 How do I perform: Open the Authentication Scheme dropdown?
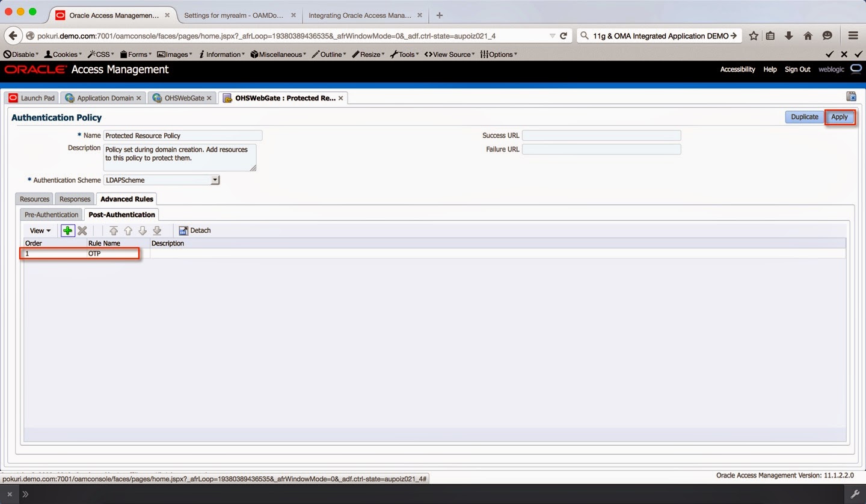coord(215,180)
